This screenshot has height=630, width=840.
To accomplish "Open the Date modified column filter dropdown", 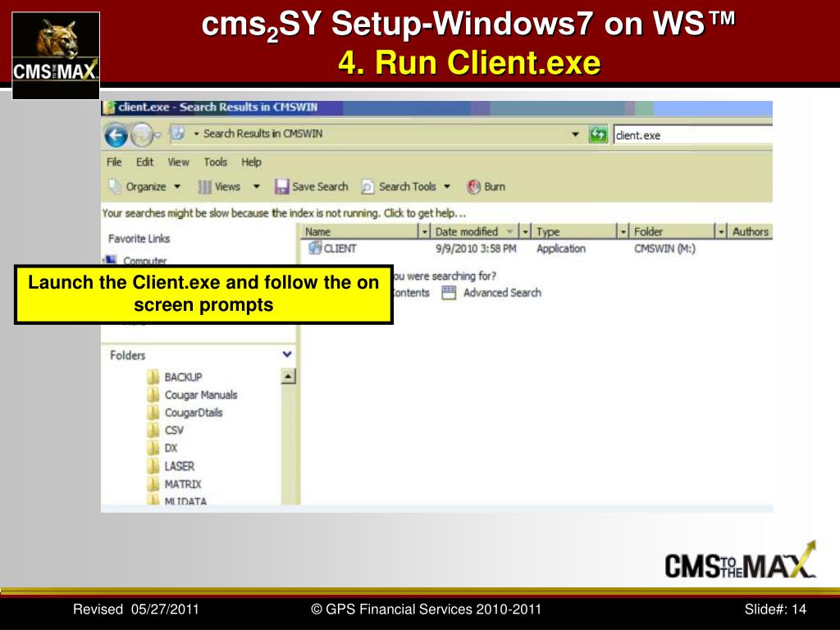I will (x=526, y=231).
